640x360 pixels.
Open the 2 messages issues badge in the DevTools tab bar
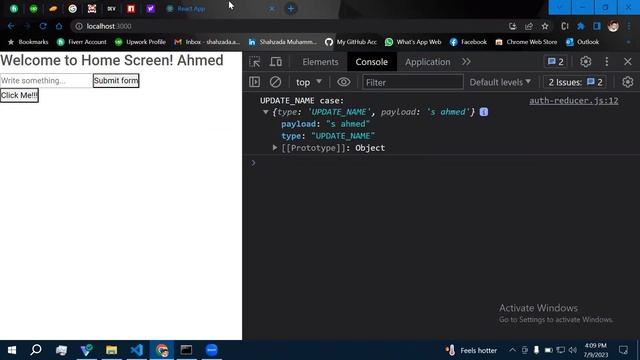click(x=556, y=62)
